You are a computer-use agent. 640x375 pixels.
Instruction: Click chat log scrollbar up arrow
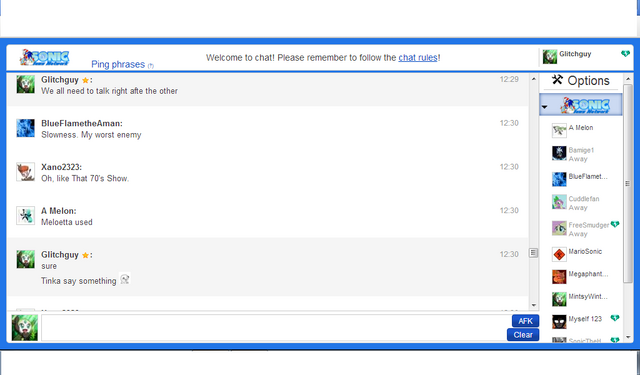pos(533,79)
